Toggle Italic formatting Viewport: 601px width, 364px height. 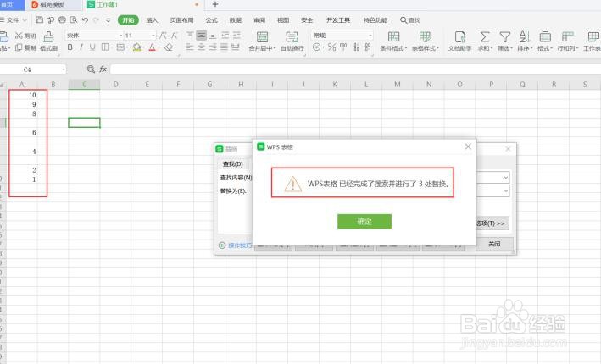click(81, 47)
